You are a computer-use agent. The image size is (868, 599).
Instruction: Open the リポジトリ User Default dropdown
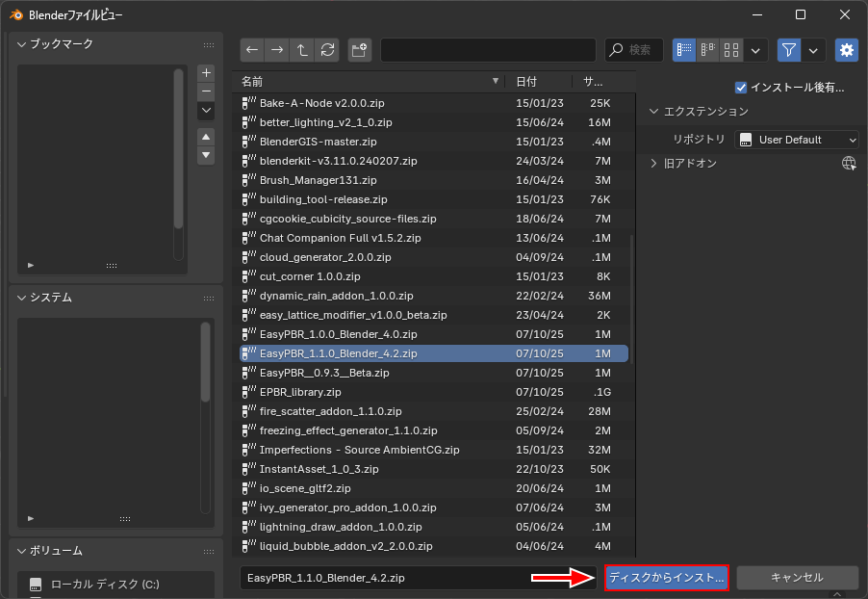pos(797,140)
